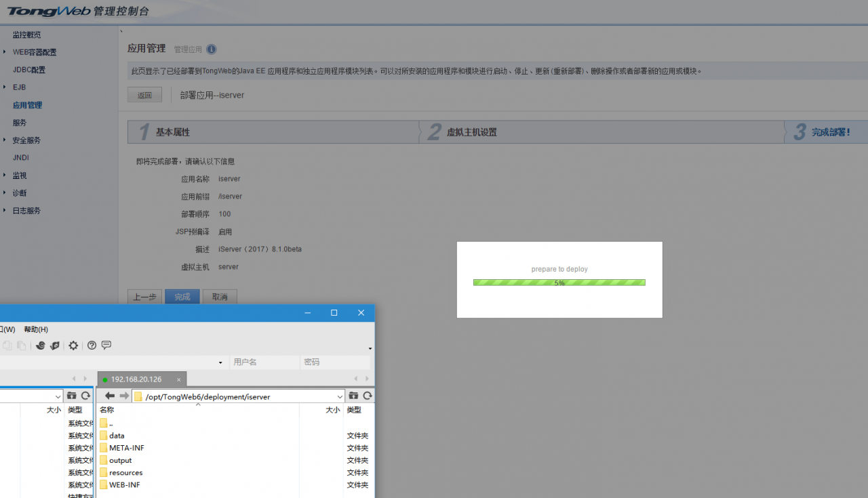Click the swirl icon in the FTP toolbar
Viewport: 868px width, 498px height.
pyautogui.click(x=41, y=346)
